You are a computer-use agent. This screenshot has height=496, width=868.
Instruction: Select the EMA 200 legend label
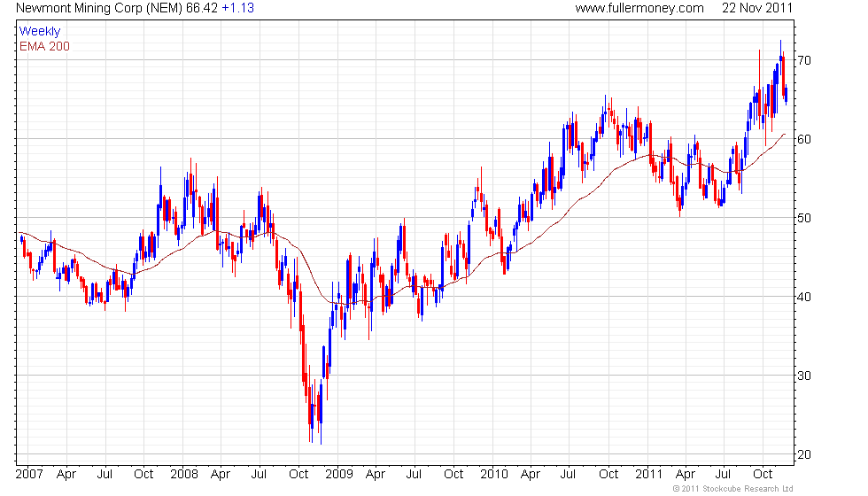tap(44, 46)
